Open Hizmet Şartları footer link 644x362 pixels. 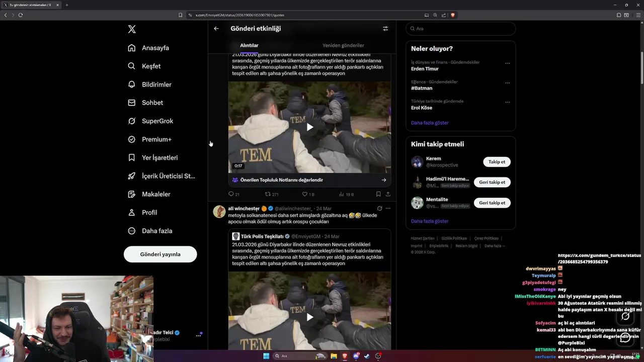[423, 238]
